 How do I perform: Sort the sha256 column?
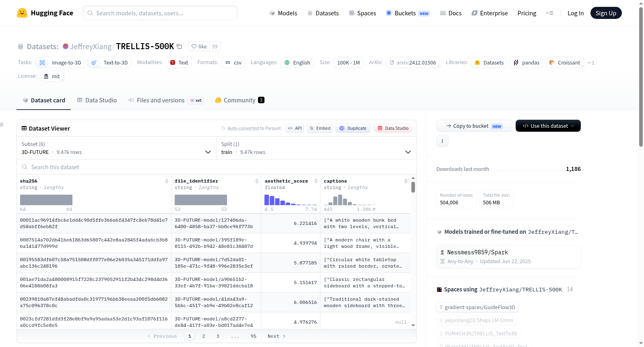[x=167, y=181]
